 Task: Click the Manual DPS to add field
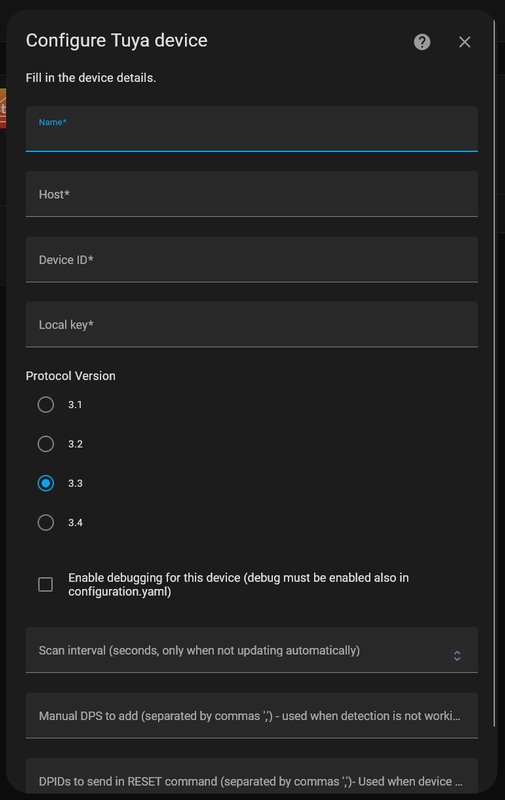tap(251, 715)
